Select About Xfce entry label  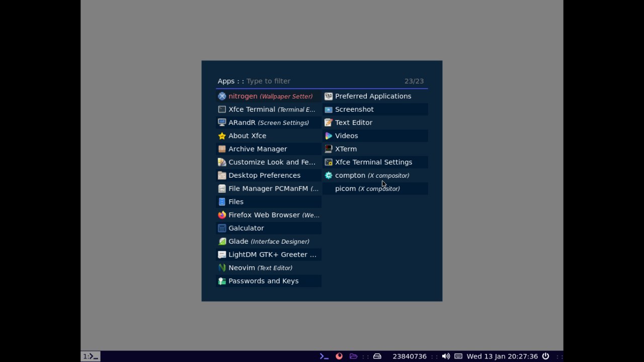pyautogui.click(x=247, y=136)
